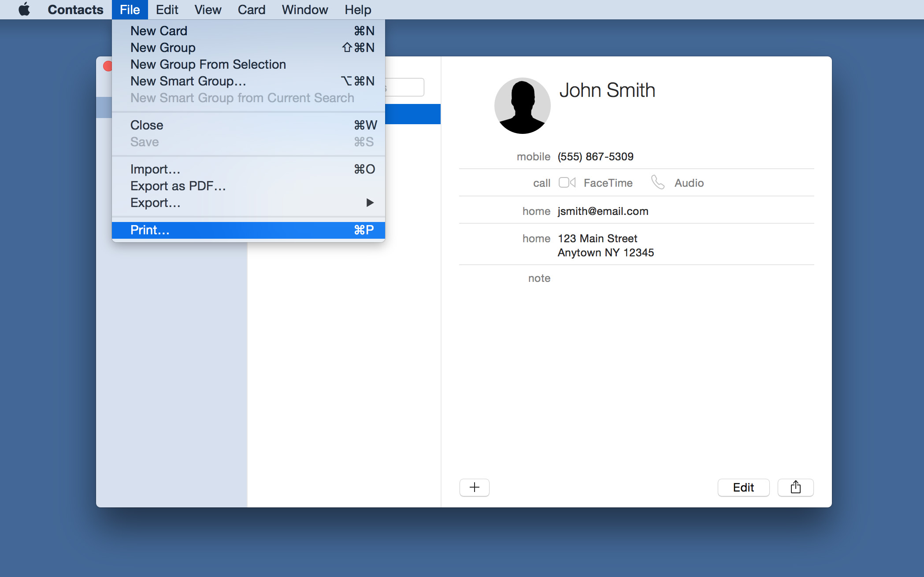Screen dimensions: 924x577
Task: Select Export as PDF…
Action: tap(249, 186)
